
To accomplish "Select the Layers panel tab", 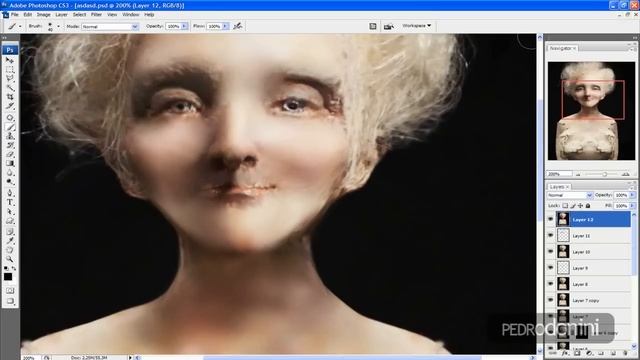I will click(559, 187).
